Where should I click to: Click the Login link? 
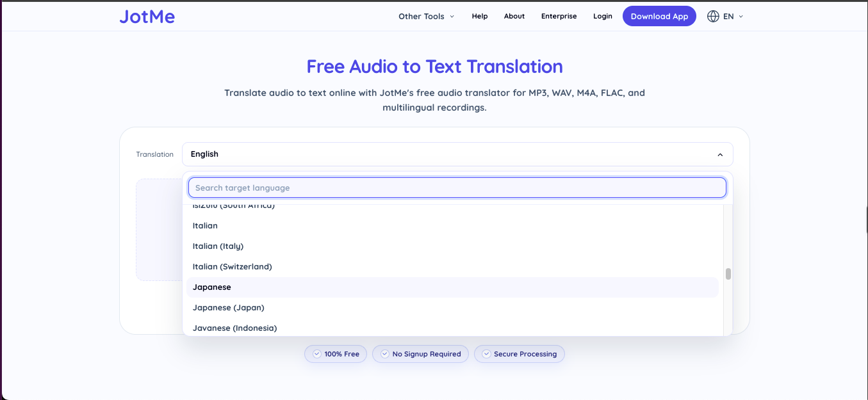tap(603, 17)
